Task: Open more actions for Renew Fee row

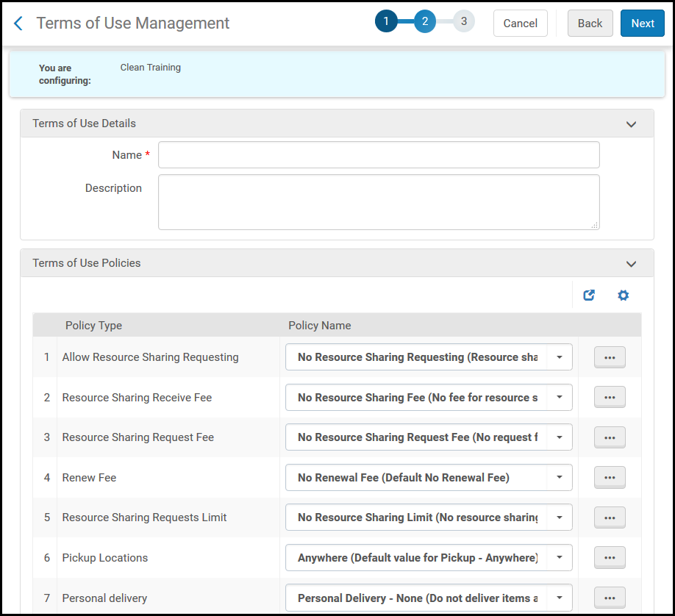Action: (610, 477)
